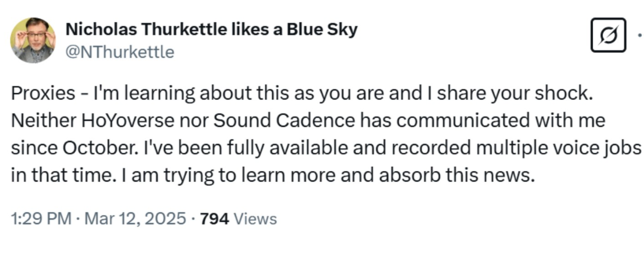Click the word "Views" label
This screenshot has width=644, height=258.
pos(256,219)
